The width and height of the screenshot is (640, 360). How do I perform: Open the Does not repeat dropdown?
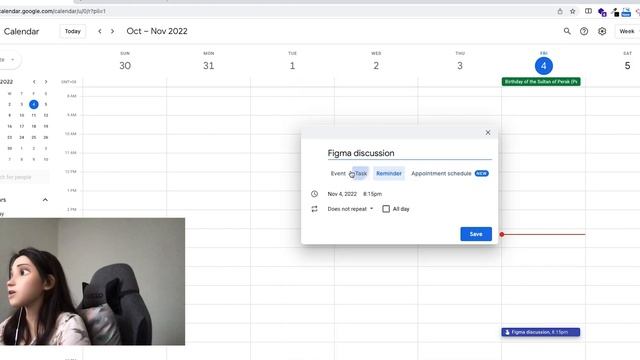(350, 209)
